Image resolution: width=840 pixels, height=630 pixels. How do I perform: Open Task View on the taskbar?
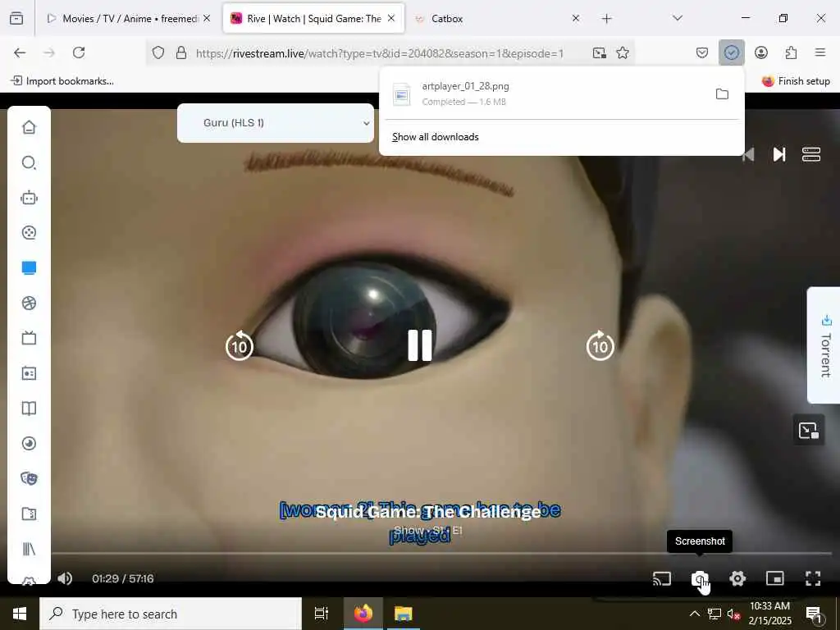(x=322, y=614)
